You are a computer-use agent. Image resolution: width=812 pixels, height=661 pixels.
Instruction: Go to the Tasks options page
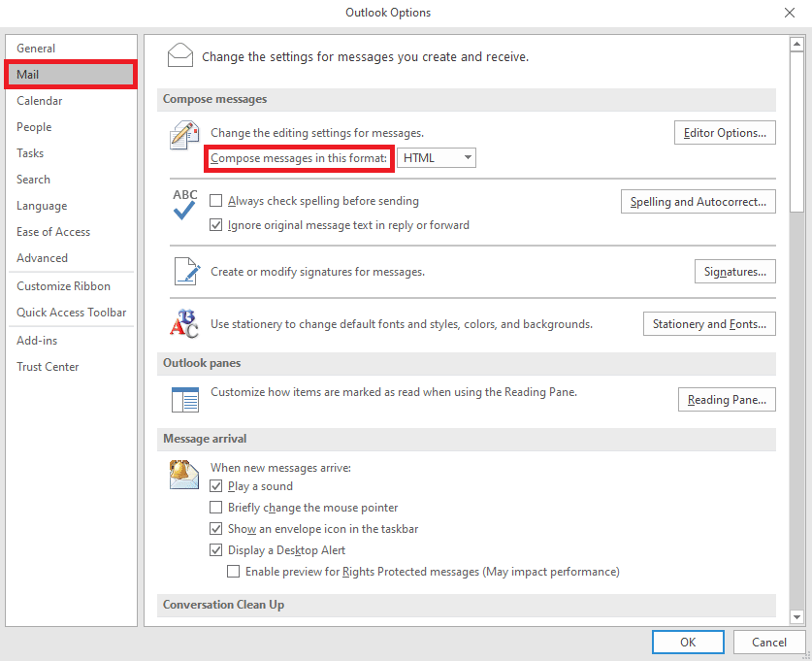[x=71, y=153]
